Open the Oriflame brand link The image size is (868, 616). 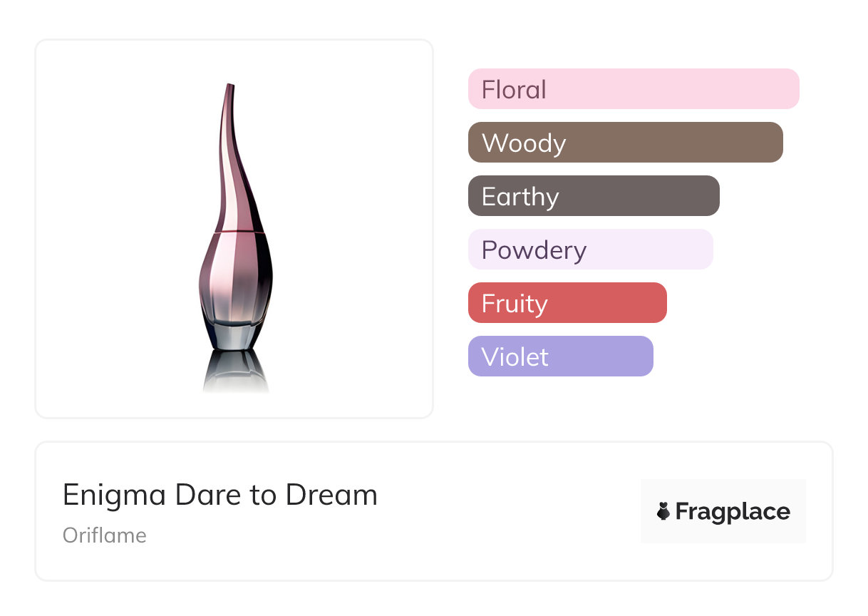click(x=105, y=535)
